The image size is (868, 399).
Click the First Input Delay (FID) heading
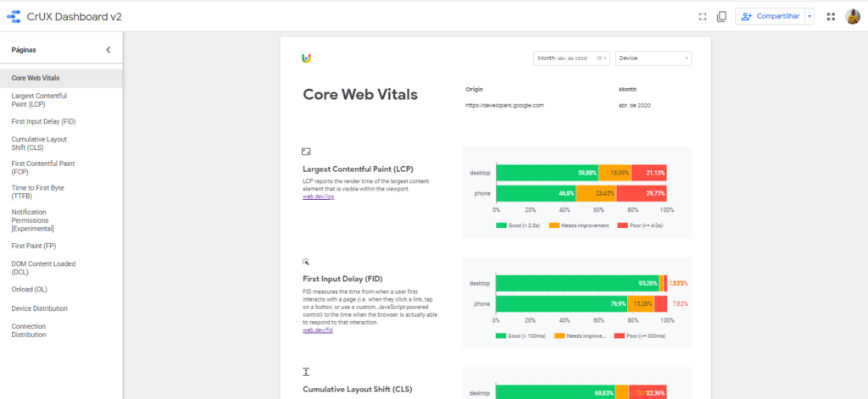click(x=342, y=279)
